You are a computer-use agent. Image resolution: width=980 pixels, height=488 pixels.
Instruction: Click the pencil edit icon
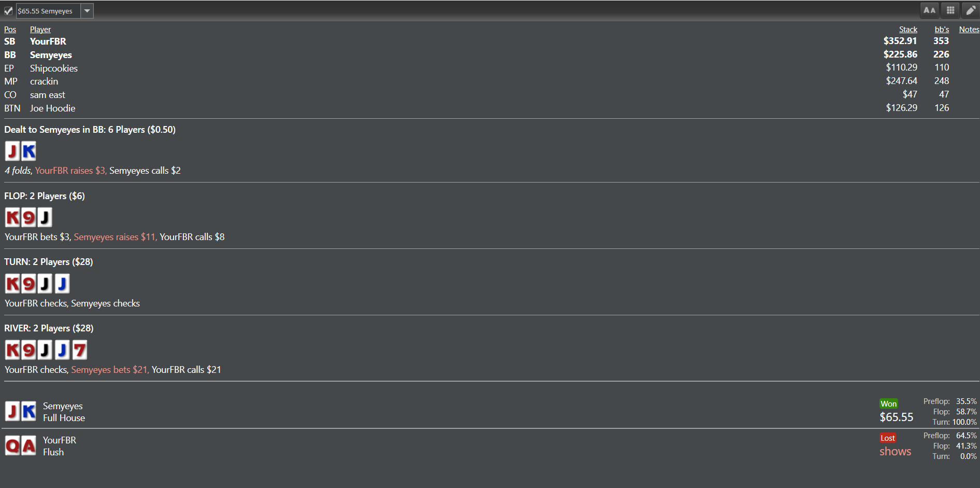pyautogui.click(x=971, y=10)
